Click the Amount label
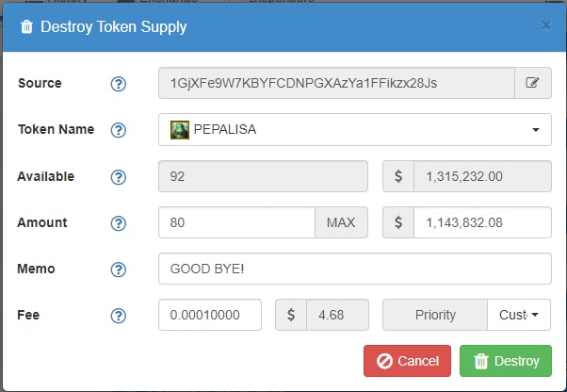Viewport: 567px width, 392px height. 42,222
